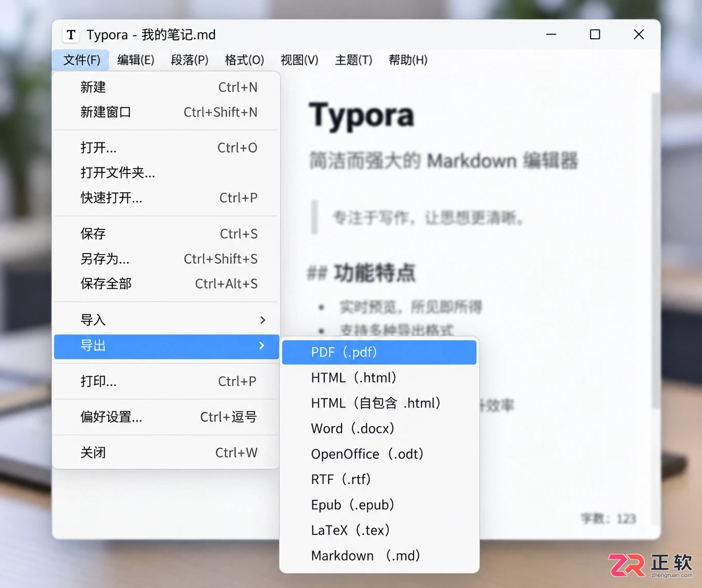The height and width of the screenshot is (588, 702).
Task: Click the 字数: 123 word count
Action: pos(609,519)
